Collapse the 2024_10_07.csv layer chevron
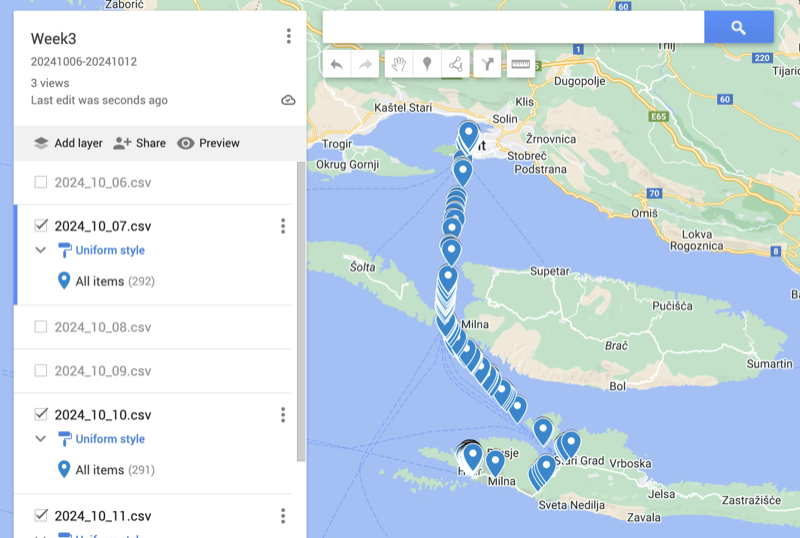 pos(40,250)
